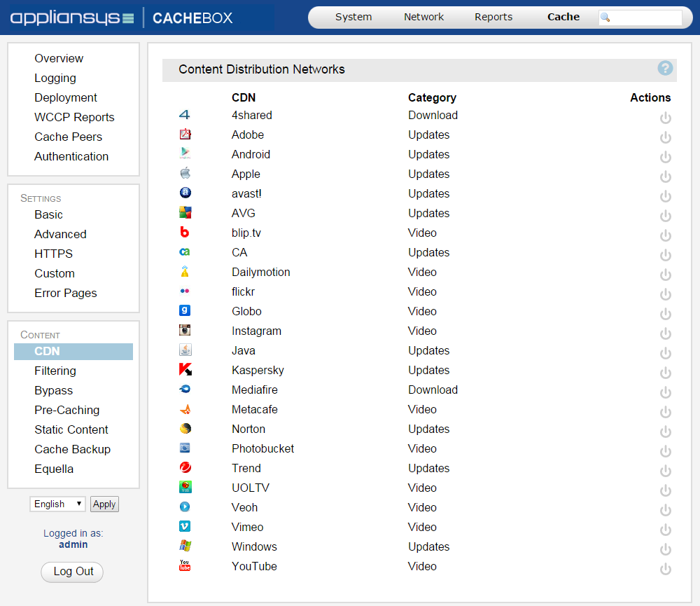Open Filtering in the sidebar

click(x=55, y=371)
